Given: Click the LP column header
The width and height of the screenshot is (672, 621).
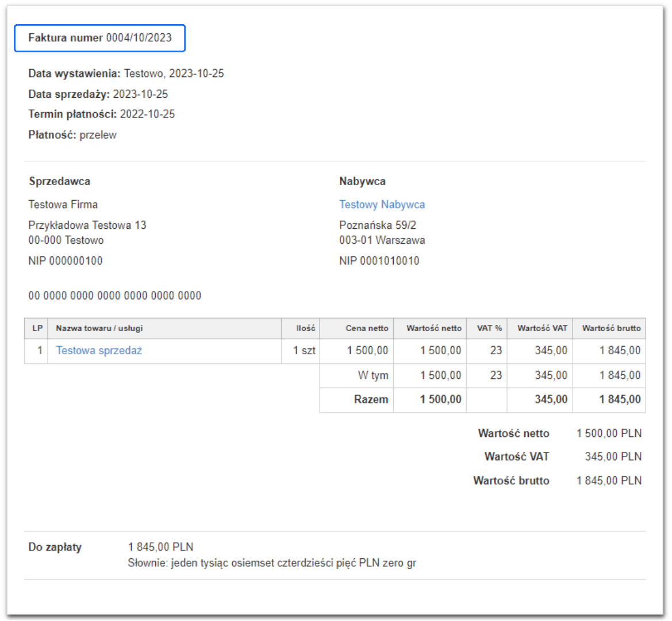Looking at the screenshot, I should point(37,328).
